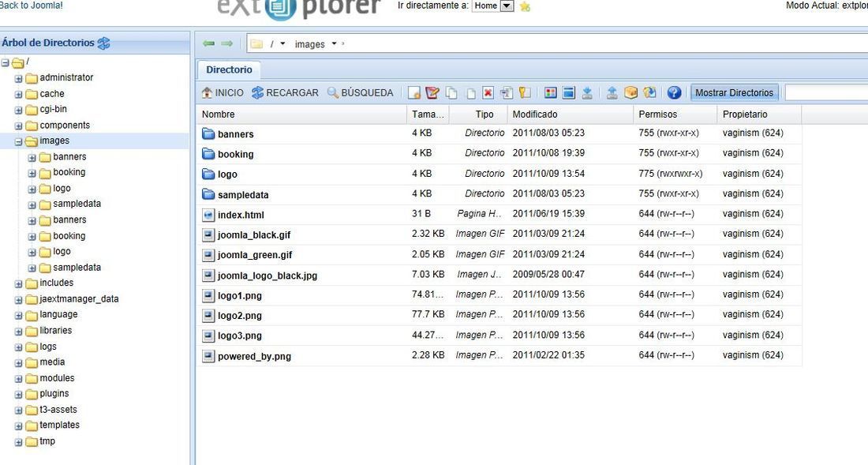Open help with the blue question mark icon
868x465 pixels.
(x=674, y=92)
